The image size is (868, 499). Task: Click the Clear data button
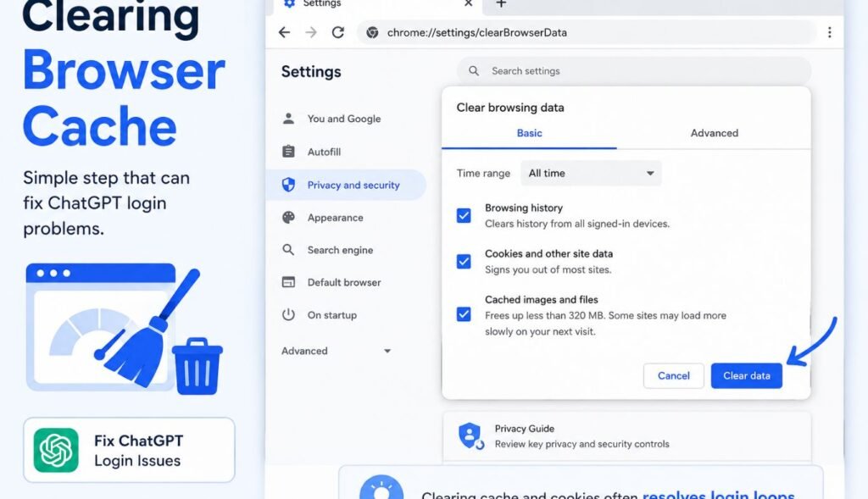746,375
